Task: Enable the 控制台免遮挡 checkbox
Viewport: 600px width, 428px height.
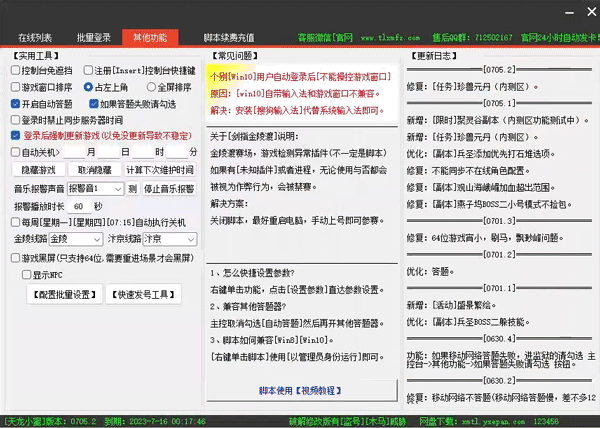Action: point(17,71)
